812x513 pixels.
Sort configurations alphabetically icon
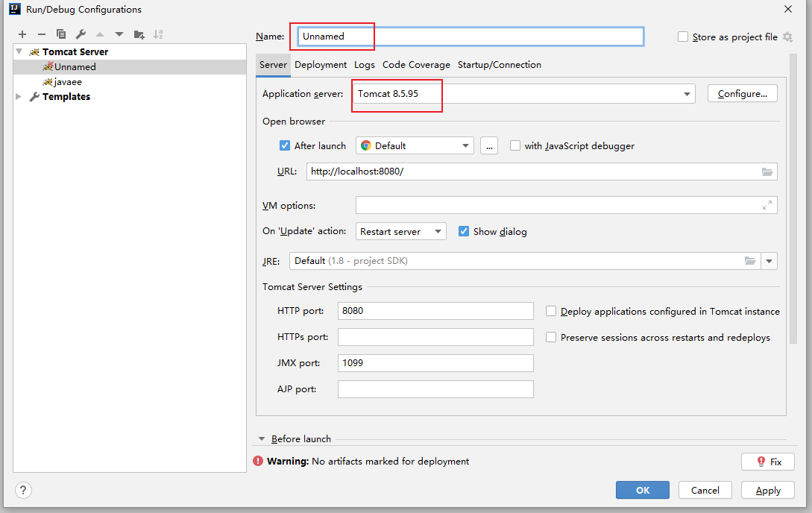159,35
